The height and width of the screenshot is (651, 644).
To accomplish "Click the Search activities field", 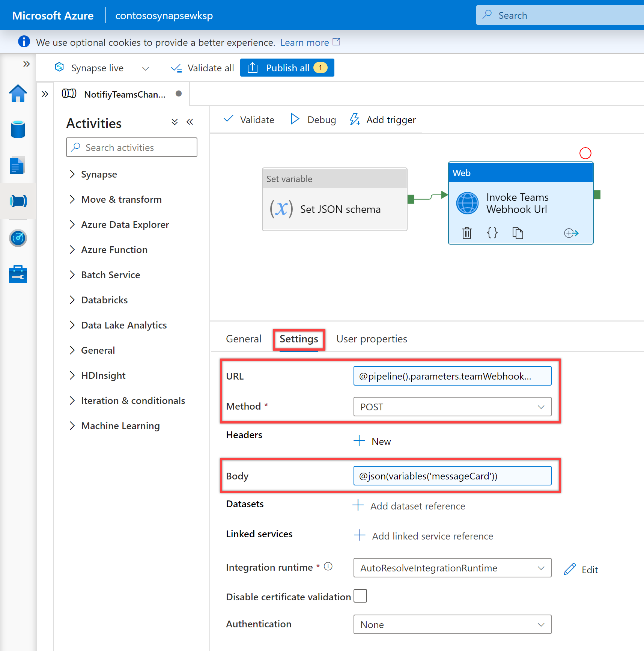I will 131,147.
